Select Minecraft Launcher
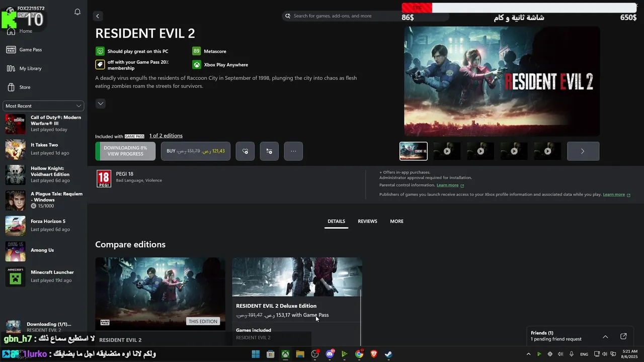The width and height of the screenshot is (644, 362). click(x=43, y=277)
